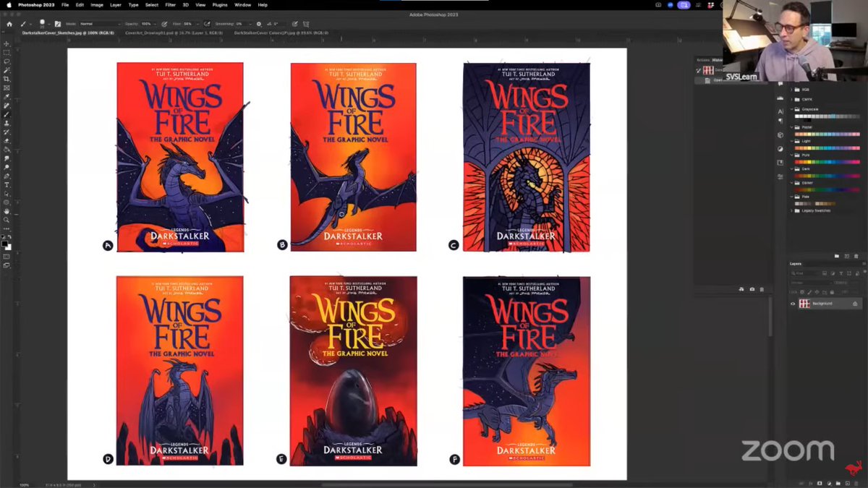Select the Lasso tool
Viewport: 868px width, 488px height.
point(7,61)
